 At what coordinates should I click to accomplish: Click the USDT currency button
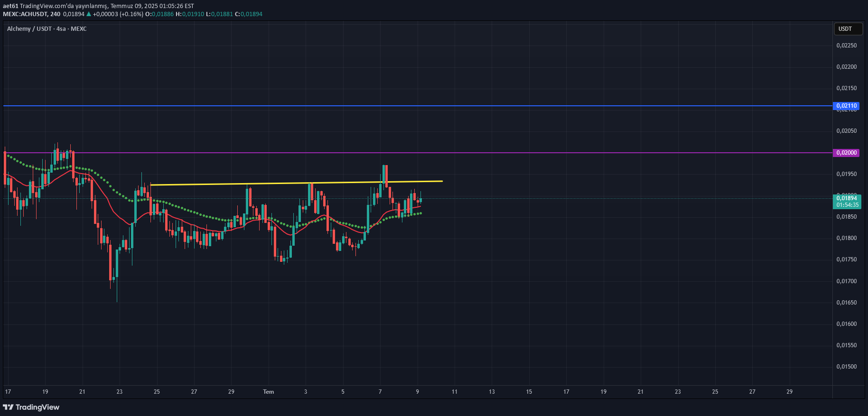coord(848,29)
